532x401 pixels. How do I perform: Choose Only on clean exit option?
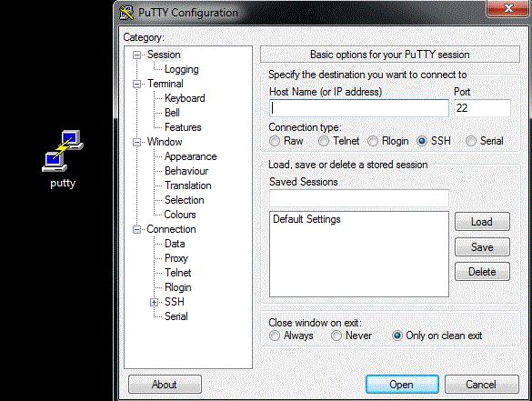coord(397,336)
